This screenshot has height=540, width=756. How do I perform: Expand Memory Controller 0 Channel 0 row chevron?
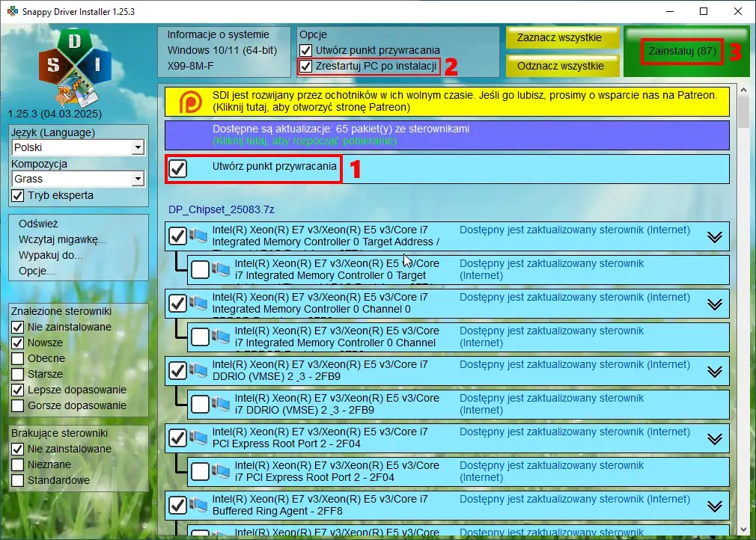pyautogui.click(x=715, y=304)
